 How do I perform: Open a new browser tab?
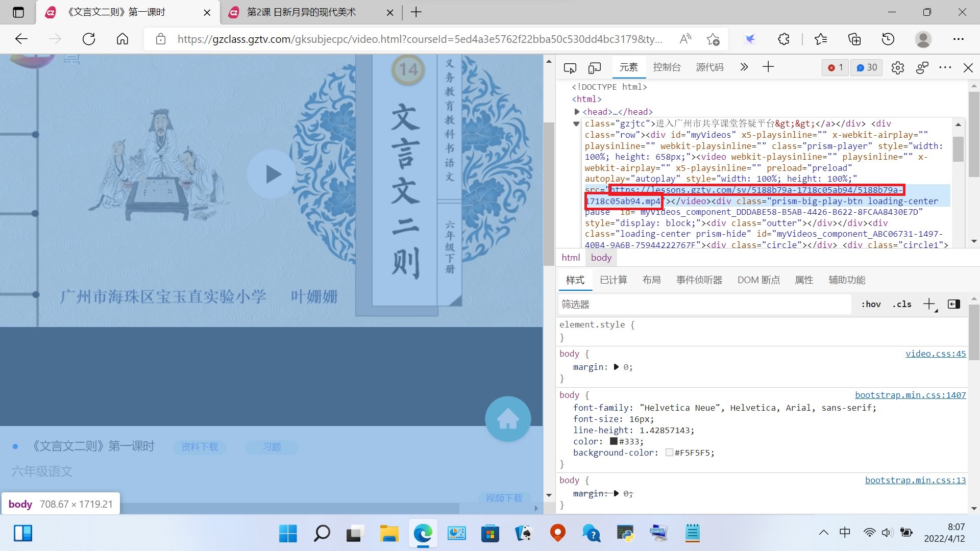[x=416, y=12]
